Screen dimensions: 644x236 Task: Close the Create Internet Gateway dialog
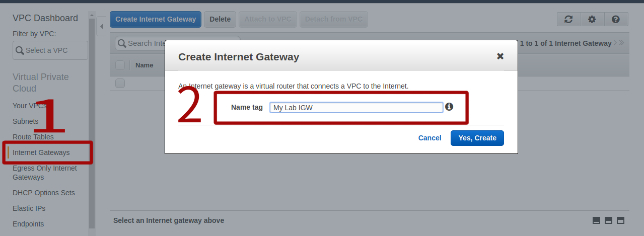[500, 56]
